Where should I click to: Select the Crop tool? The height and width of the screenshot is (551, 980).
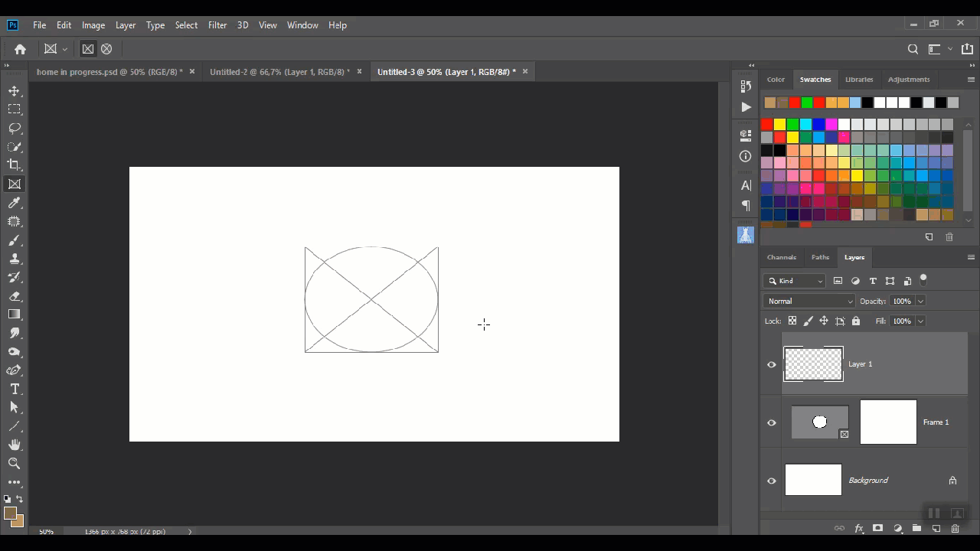pyautogui.click(x=15, y=165)
